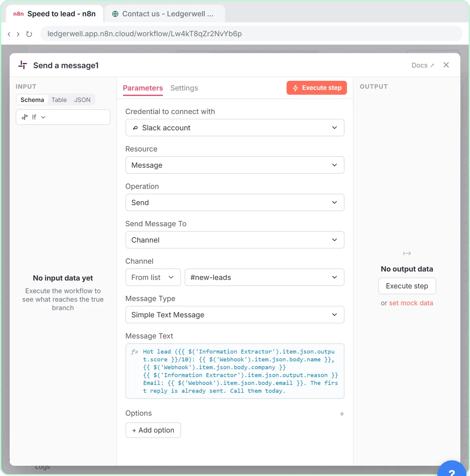Open the Resource Message dropdown
470x476 pixels.
point(235,165)
